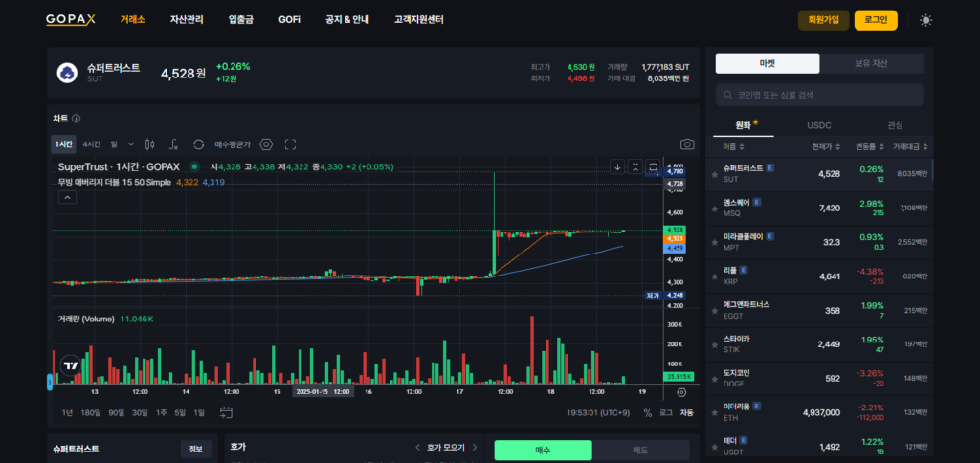
Task: Open the fx indicators menu
Action: click(x=174, y=144)
